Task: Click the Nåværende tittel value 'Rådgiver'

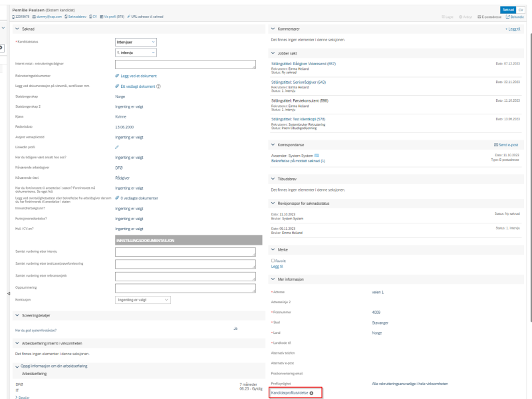Action: click(x=122, y=178)
